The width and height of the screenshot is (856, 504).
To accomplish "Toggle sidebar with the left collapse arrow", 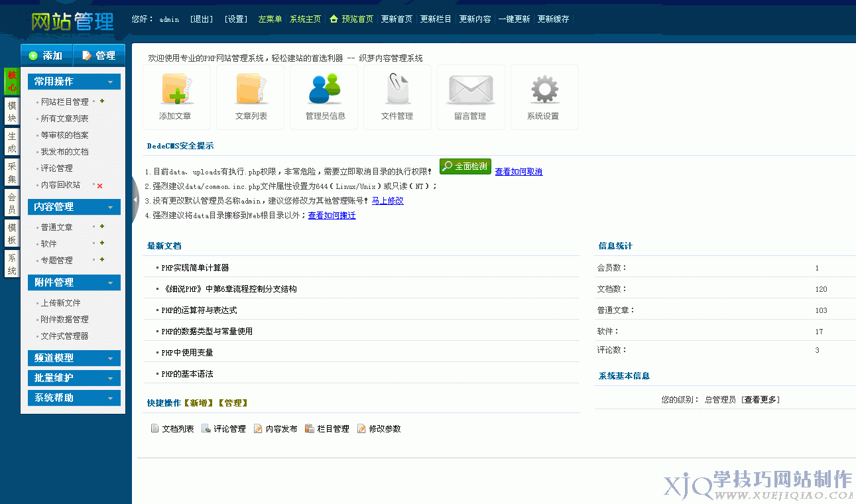I will click(135, 200).
